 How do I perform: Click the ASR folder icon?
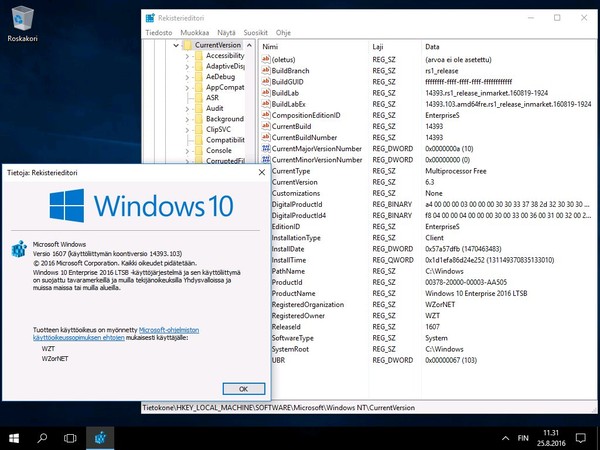coord(199,98)
